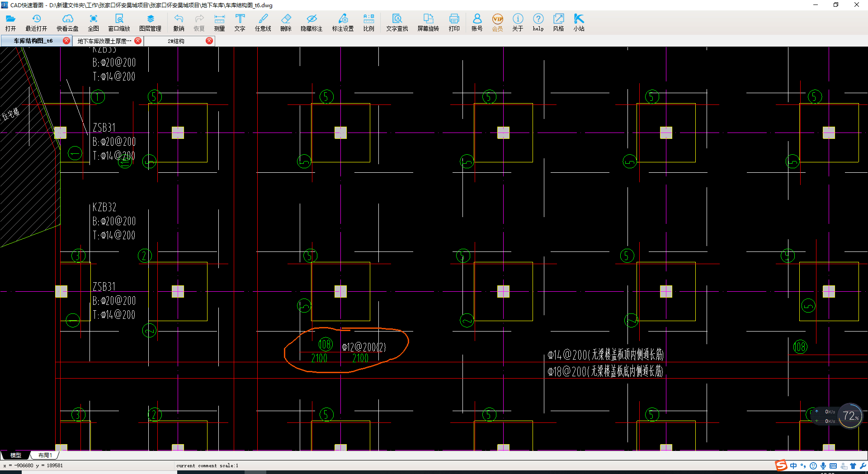The height and width of the screenshot is (474, 868).
Task: Close the 车库结构图_t6 tab
Action: [x=66, y=41]
